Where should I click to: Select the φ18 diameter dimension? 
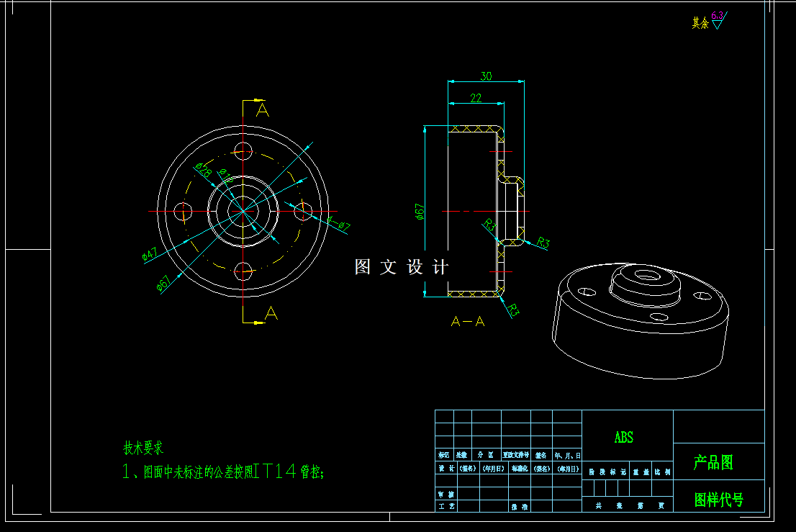[227, 176]
